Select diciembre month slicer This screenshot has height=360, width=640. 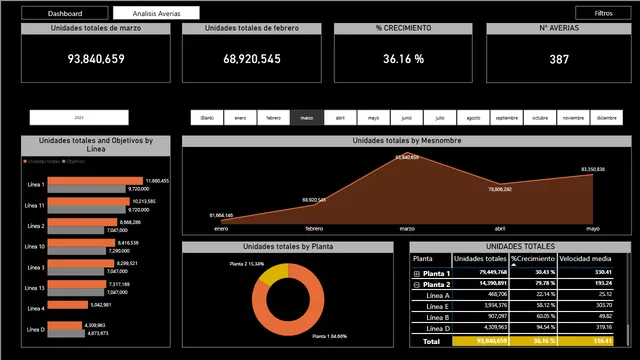pyautogui.click(x=607, y=118)
